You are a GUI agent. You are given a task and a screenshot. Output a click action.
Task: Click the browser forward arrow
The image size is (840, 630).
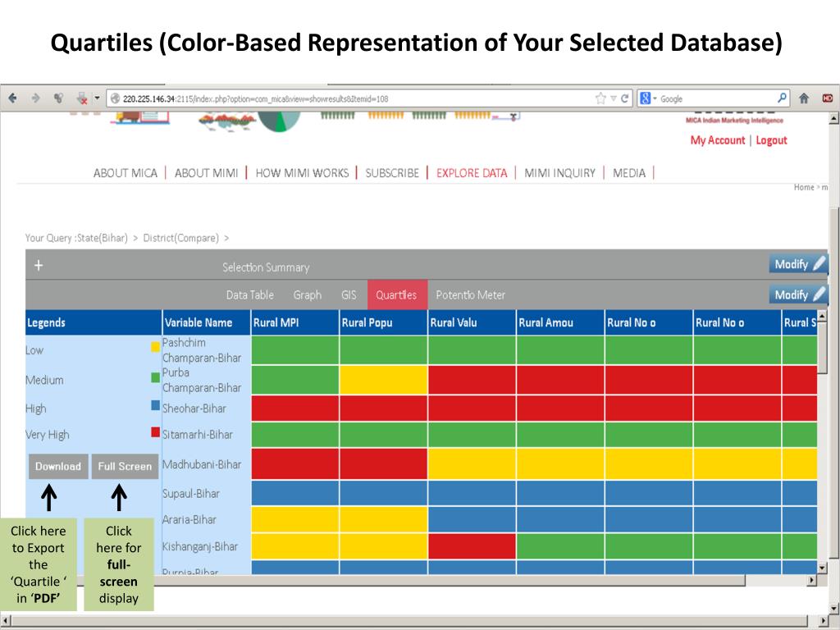(35, 98)
